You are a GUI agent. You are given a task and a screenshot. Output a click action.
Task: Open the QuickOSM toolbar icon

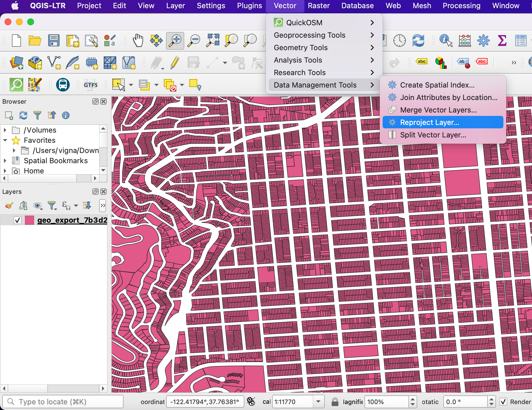(16, 85)
